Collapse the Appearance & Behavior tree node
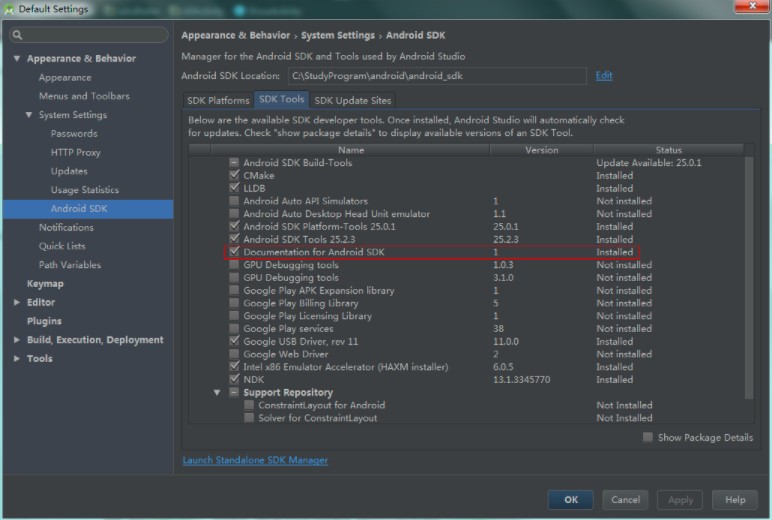The image size is (772, 520). pyautogui.click(x=17, y=59)
